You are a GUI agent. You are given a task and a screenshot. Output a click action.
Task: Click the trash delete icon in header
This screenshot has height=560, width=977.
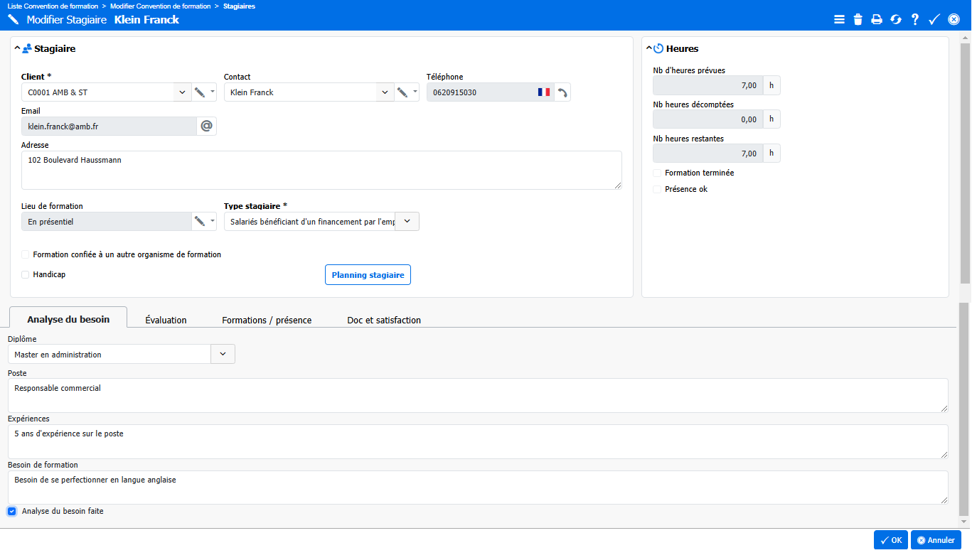click(858, 19)
